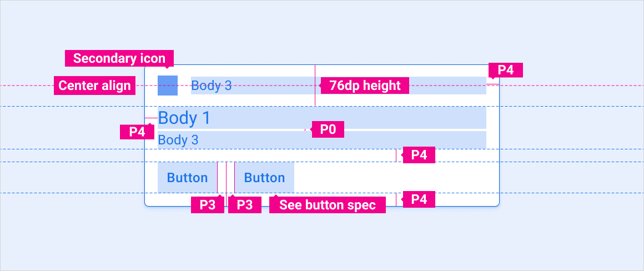Select the "Secondary icon" pink label
This screenshot has width=644, height=271.
119,58
